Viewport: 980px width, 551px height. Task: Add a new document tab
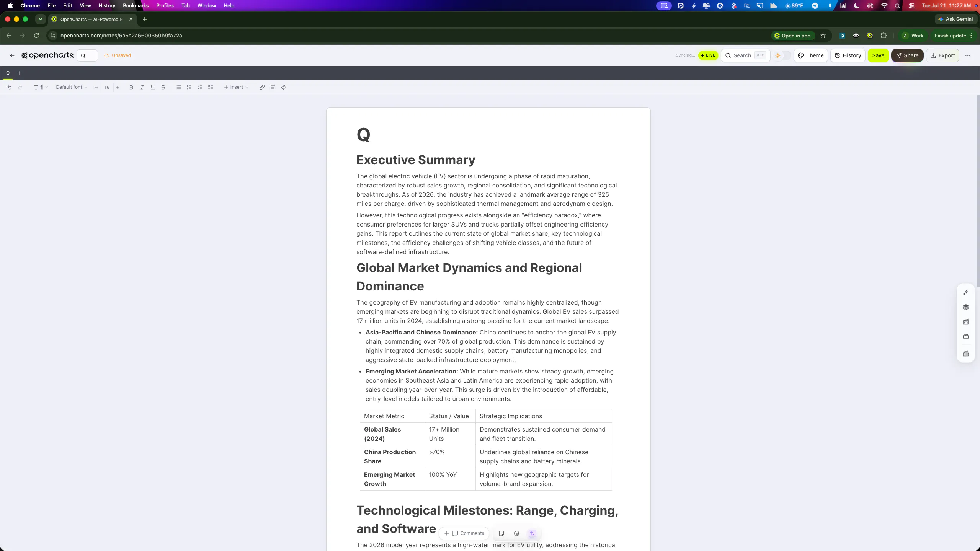(x=20, y=73)
